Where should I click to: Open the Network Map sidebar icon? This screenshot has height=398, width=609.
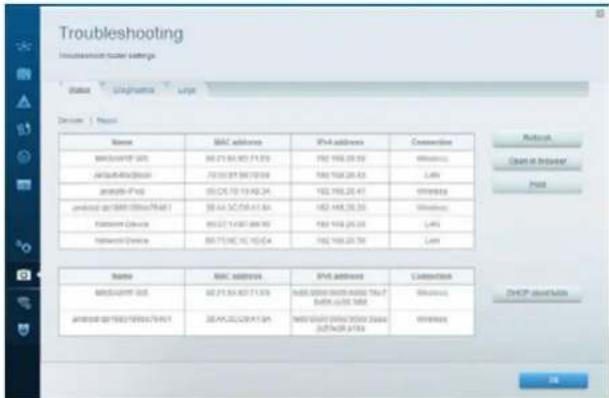click(x=24, y=46)
